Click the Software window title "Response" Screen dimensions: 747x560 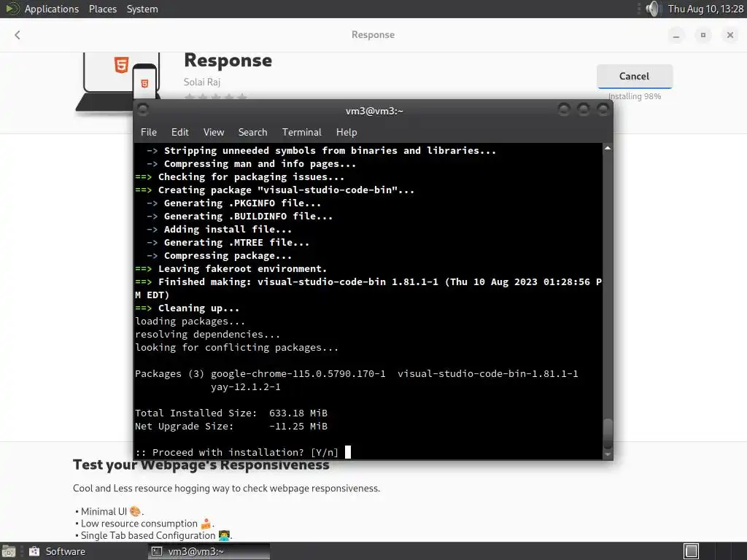pyautogui.click(x=373, y=35)
